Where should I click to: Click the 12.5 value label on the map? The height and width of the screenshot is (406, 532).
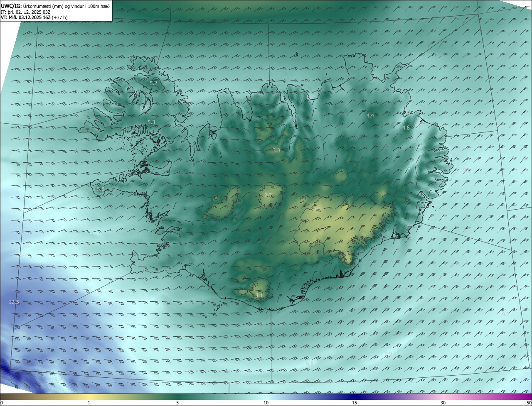(x=14, y=302)
